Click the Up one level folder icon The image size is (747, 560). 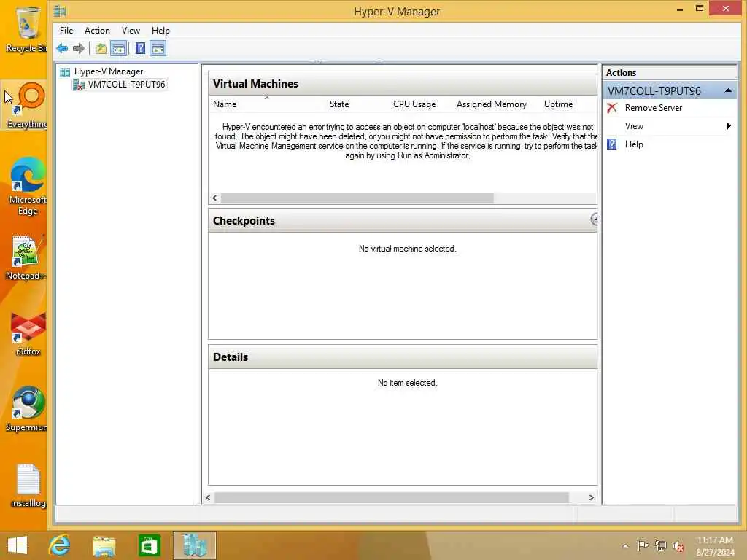(x=101, y=48)
